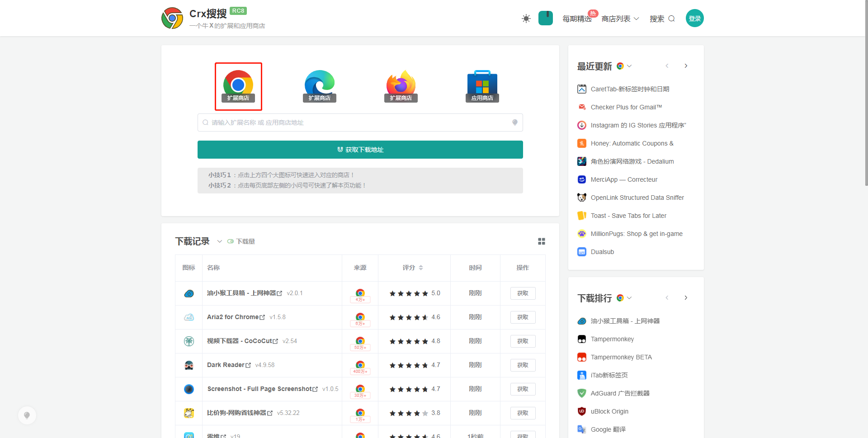The width and height of the screenshot is (868, 438).
Task: Click the 获取下载地址 button
Action: click(360, 150)
